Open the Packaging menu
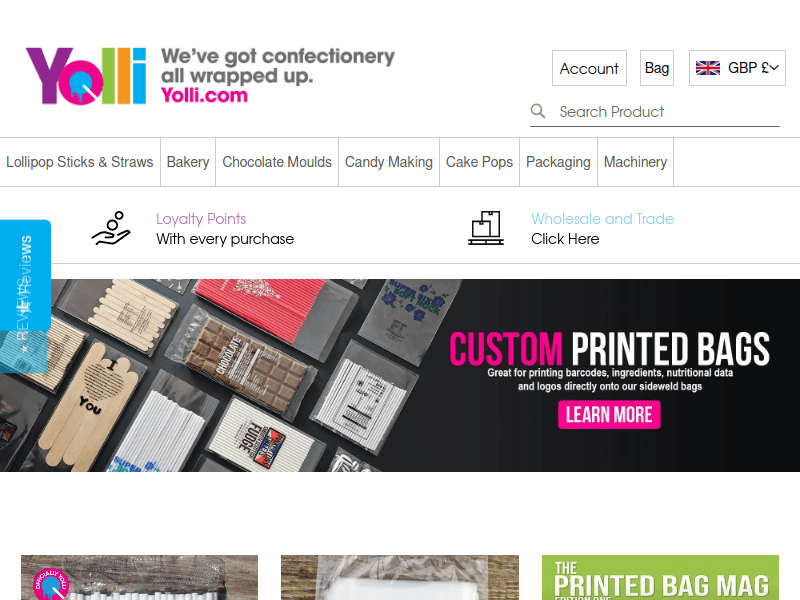 pyautogui.click(x=558, y=162)
